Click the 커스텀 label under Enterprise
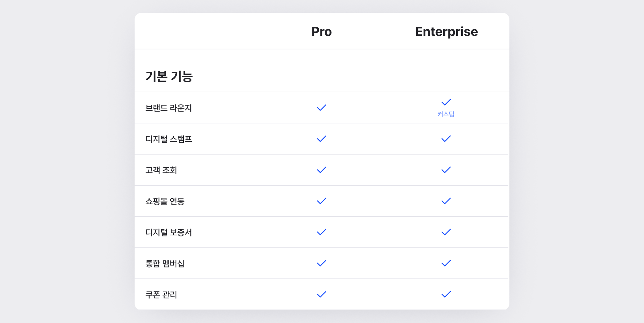This screenshot has width=644, height=323. (x=446, y=114)
